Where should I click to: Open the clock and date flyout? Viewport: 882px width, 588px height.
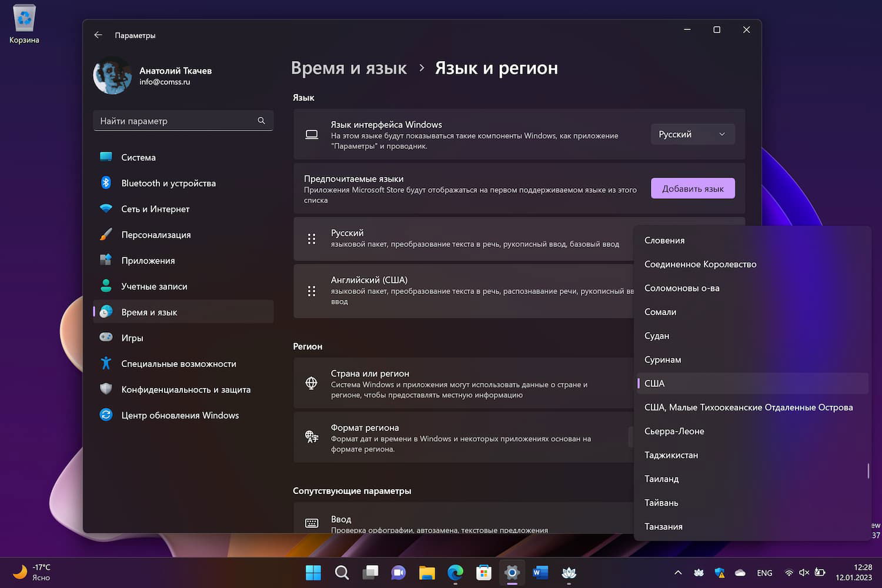point(854,572)
